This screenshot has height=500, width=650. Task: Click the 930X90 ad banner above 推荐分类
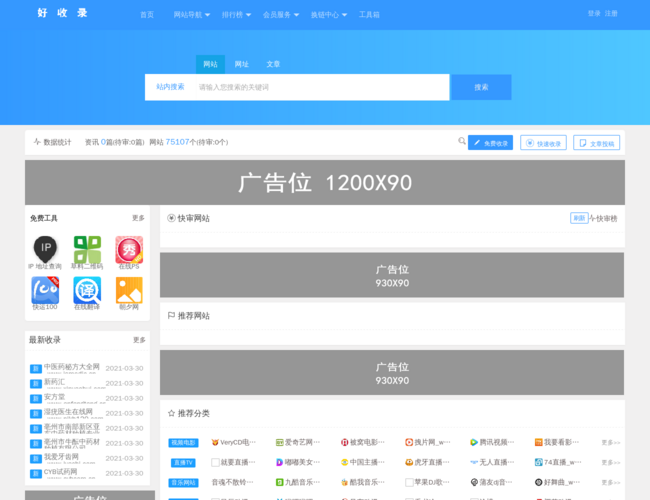pyautogui.click(x=392, y=372)
